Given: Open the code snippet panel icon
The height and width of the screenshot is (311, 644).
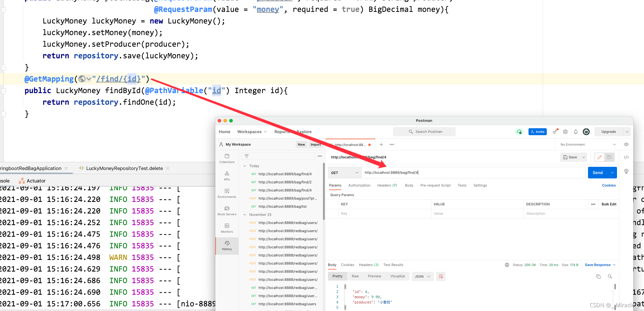Looking at the screenshot, I should (x=626, y=157).
